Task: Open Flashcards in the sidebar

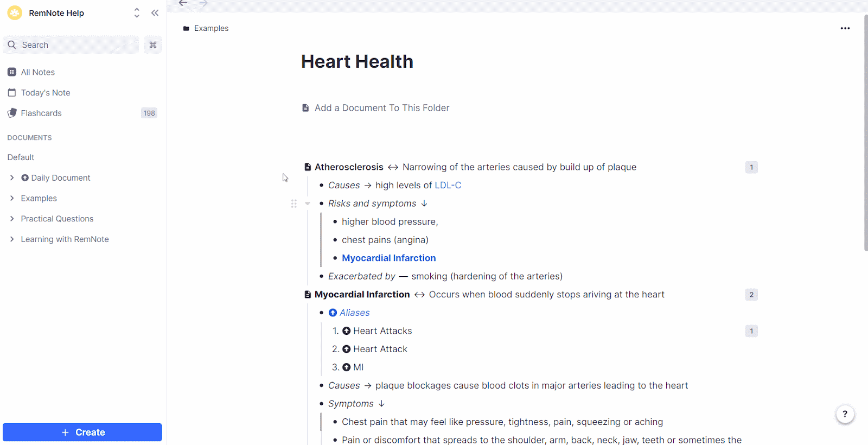Action: coord(41,113)
